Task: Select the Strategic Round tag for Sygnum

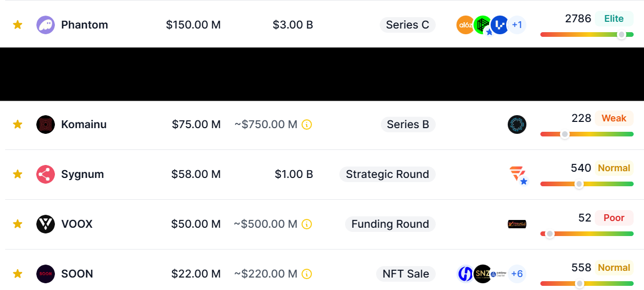Action: (388, 174)
